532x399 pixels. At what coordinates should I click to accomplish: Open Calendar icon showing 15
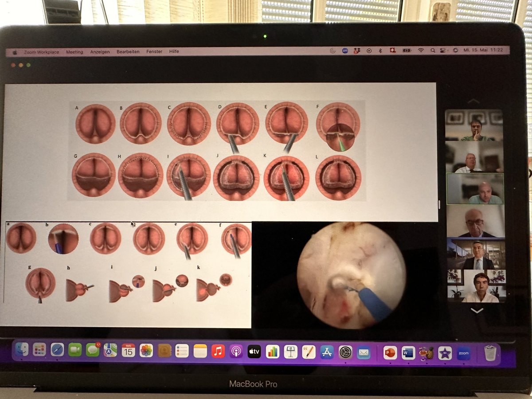click(x=128, y=351)
